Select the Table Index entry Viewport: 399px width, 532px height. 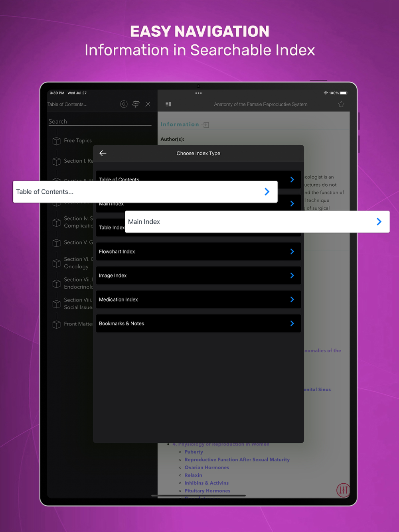[111, 228]
